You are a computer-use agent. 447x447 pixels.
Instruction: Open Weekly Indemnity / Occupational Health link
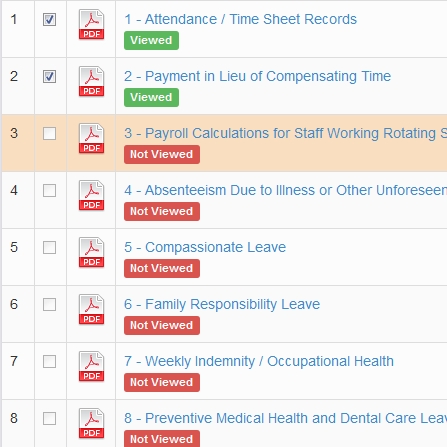(259, 361)
